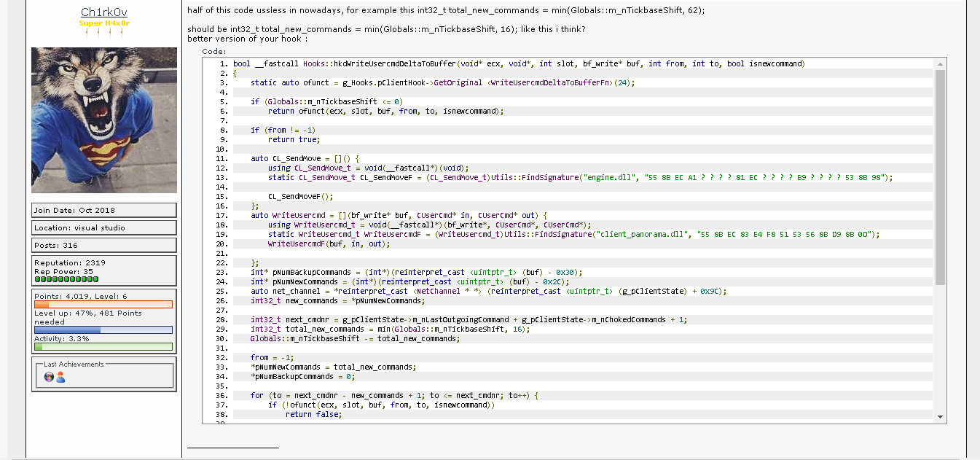Open the Ch1rk0v username profile link

(103, 12)
